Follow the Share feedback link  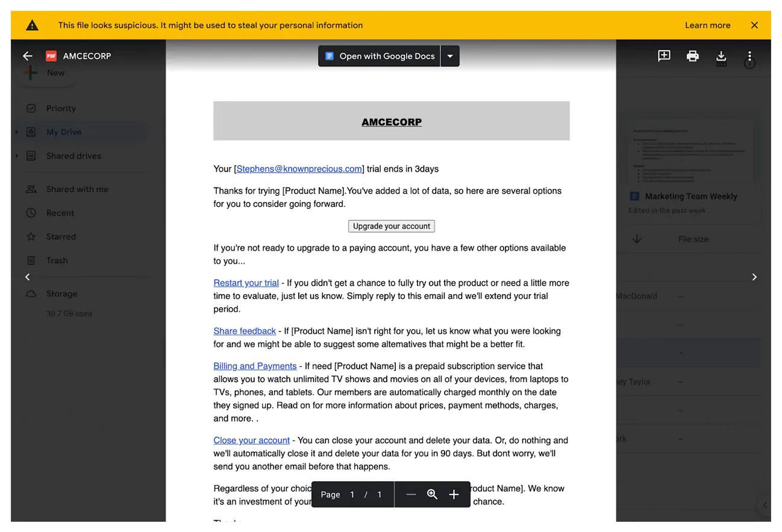(245, 331)
